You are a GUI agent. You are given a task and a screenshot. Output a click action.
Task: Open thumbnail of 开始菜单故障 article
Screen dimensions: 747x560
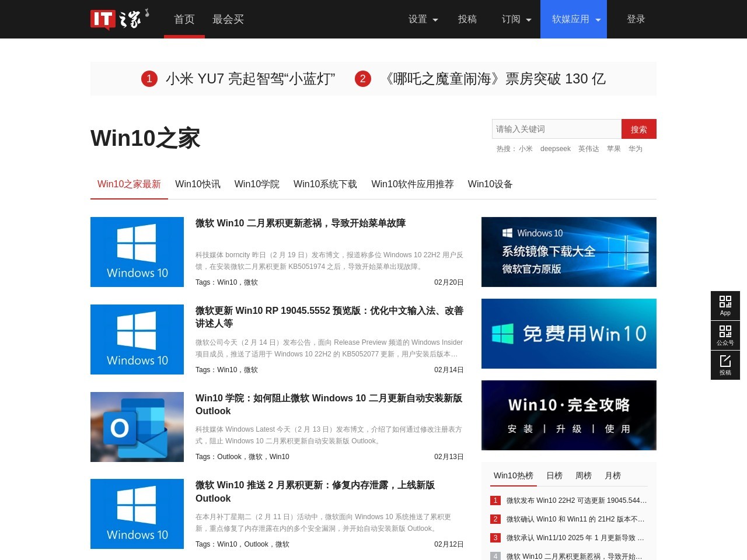[137, 252]
